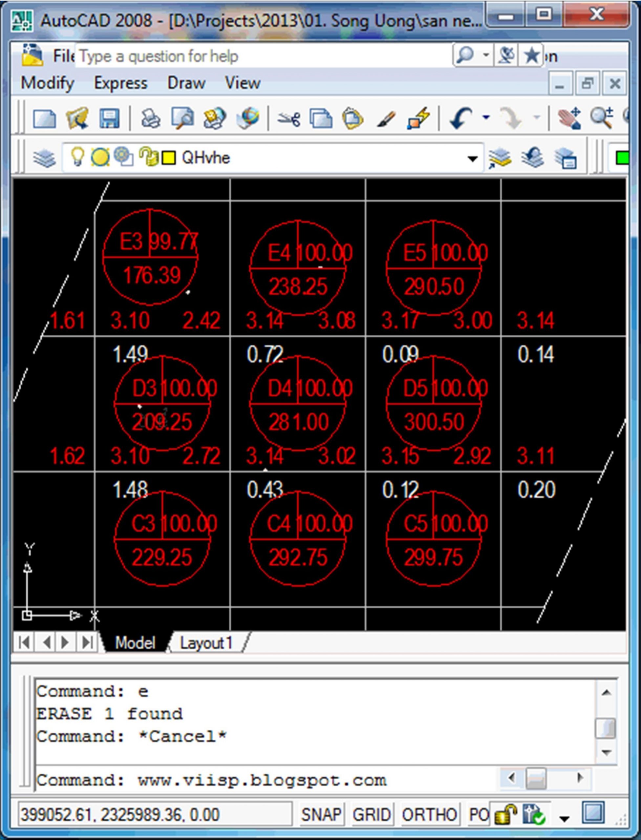
Task: Click the Undo arrow icon
Action: click(x=461, y=118)
